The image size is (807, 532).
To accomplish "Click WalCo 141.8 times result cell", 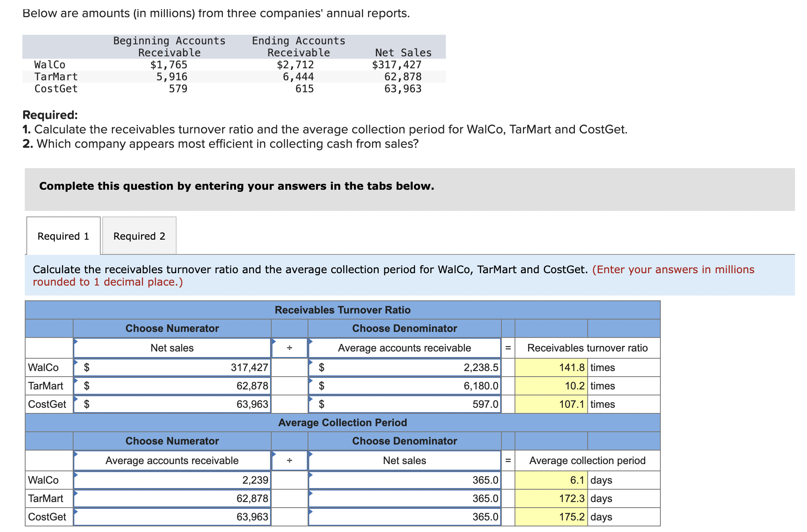I will click(x=551, y=367).
